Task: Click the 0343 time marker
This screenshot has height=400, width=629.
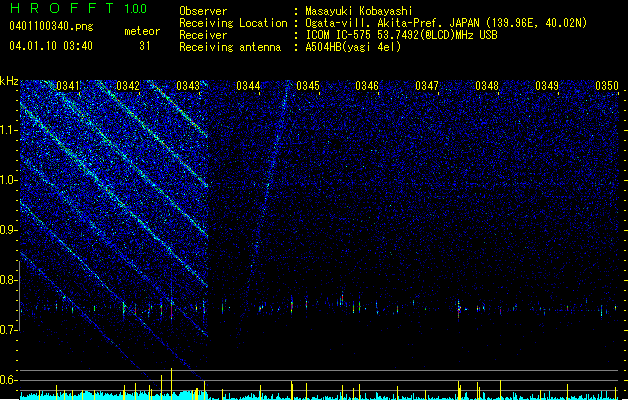Action: 188,86
